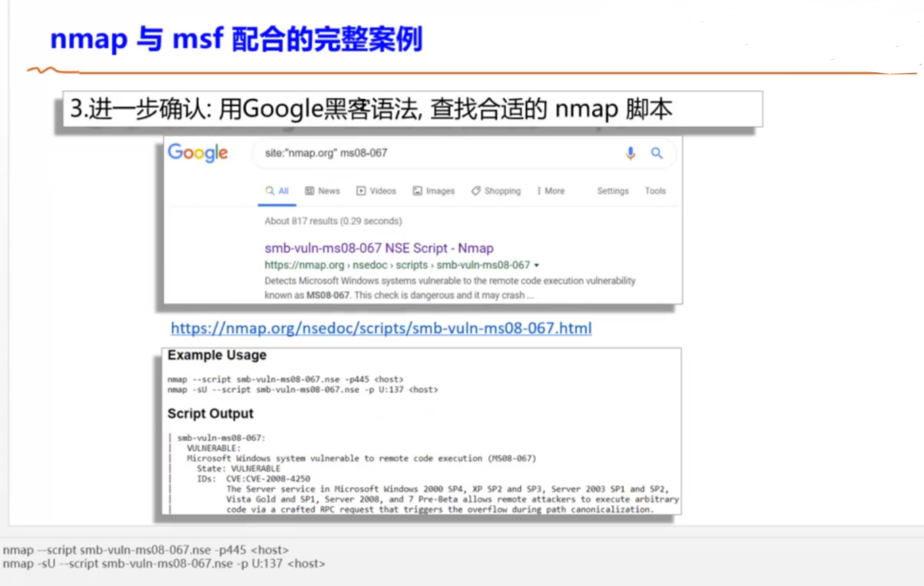Click the Google search input field
Viewport: 924px width, 586px height.
point(464,153)
